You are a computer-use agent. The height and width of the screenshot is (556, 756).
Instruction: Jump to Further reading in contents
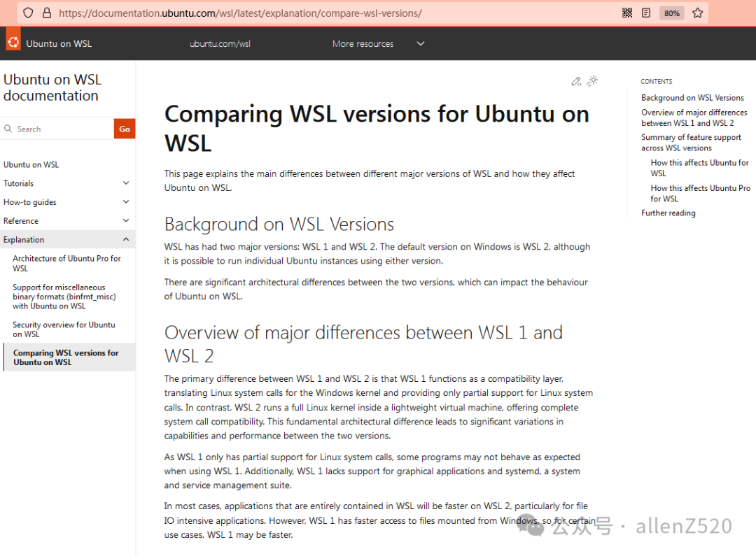tap(668, 213)
